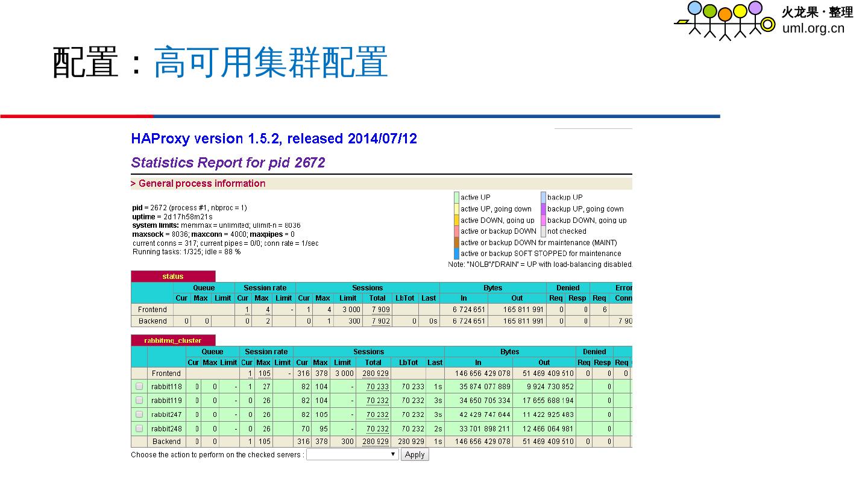Select the rabbit247 server name
This screenshot has height=488, width=868.
click(x=166, y=414)
